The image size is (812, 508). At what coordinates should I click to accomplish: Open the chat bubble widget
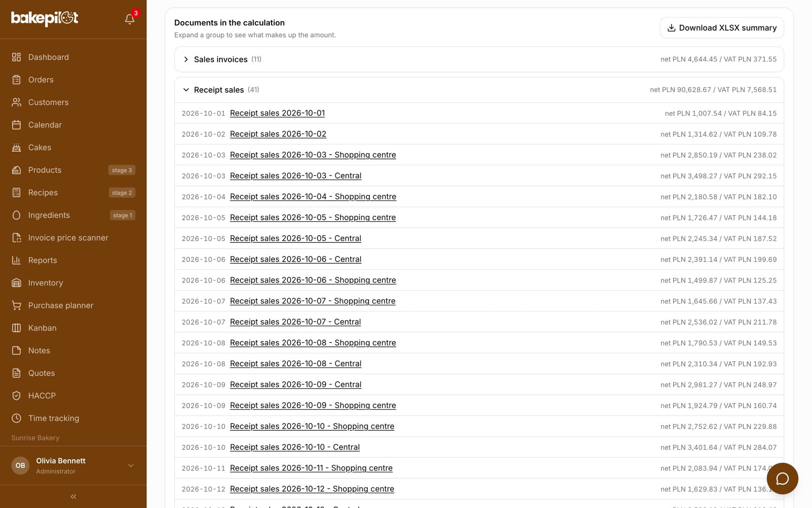782,479
